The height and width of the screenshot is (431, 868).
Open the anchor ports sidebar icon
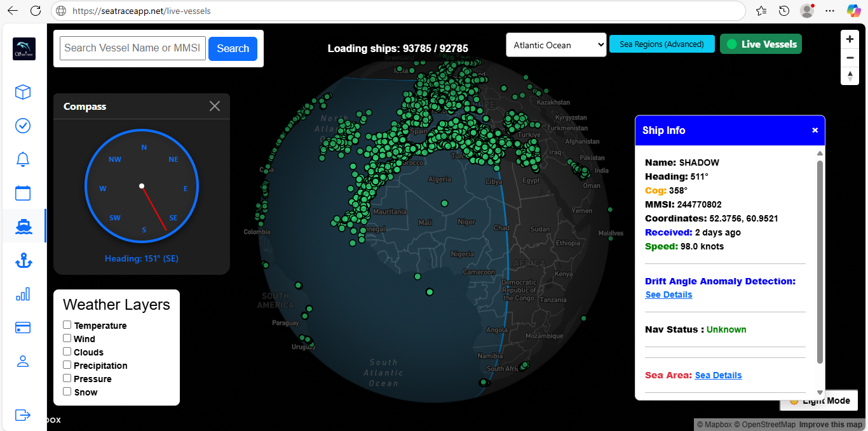(23, 260)
